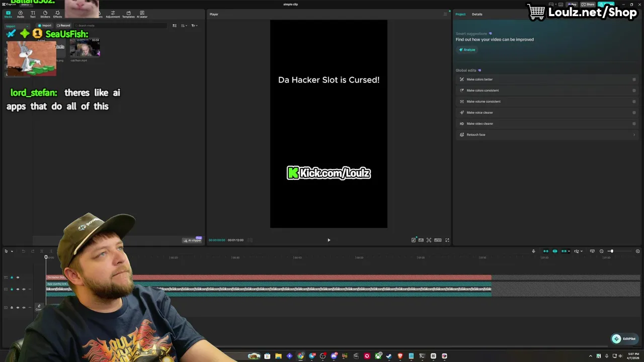This screenshot has height=362, width=644.
Task: Open the EditPilot assistant button
Action: pos(624,339)
